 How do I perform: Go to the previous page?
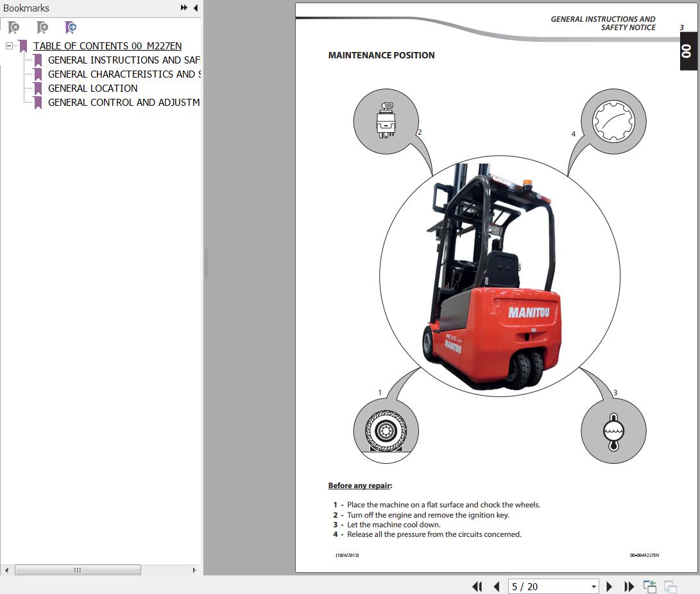click(497, 586)
